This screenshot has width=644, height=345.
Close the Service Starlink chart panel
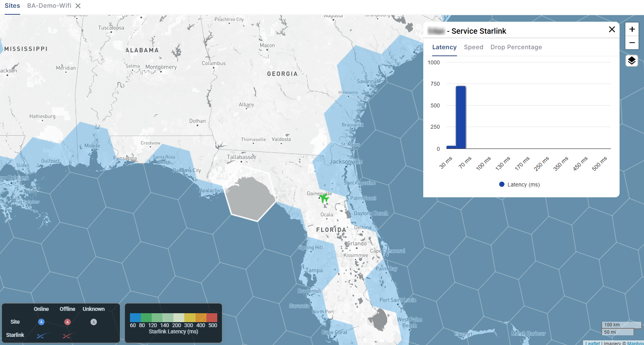click(612, 29)
